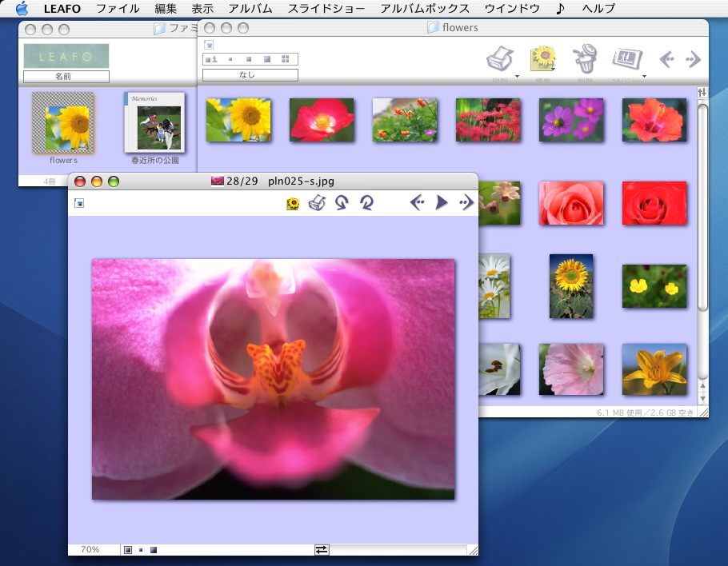This screenshot has height=566, width=728.
Task: Go to the next image in the viewer
Action: click(x=466, y=203)
